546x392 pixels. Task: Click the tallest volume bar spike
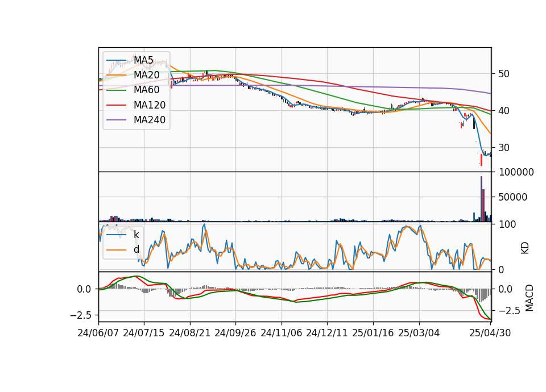tap(481, 199)
